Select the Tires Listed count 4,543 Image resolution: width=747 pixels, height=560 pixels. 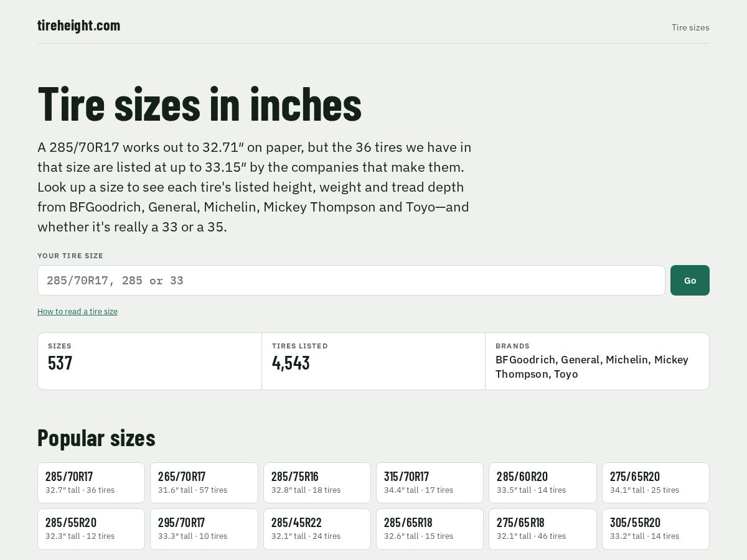291,363
